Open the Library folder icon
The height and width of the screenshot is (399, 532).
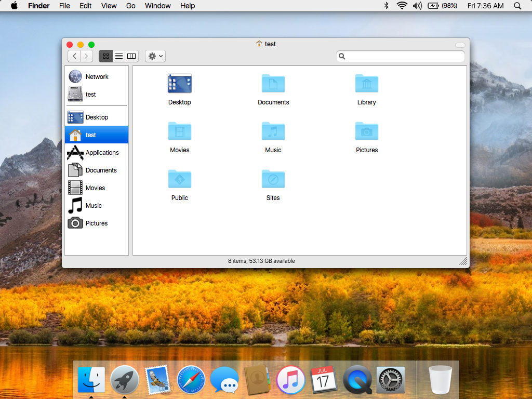(x=366, y=84)
